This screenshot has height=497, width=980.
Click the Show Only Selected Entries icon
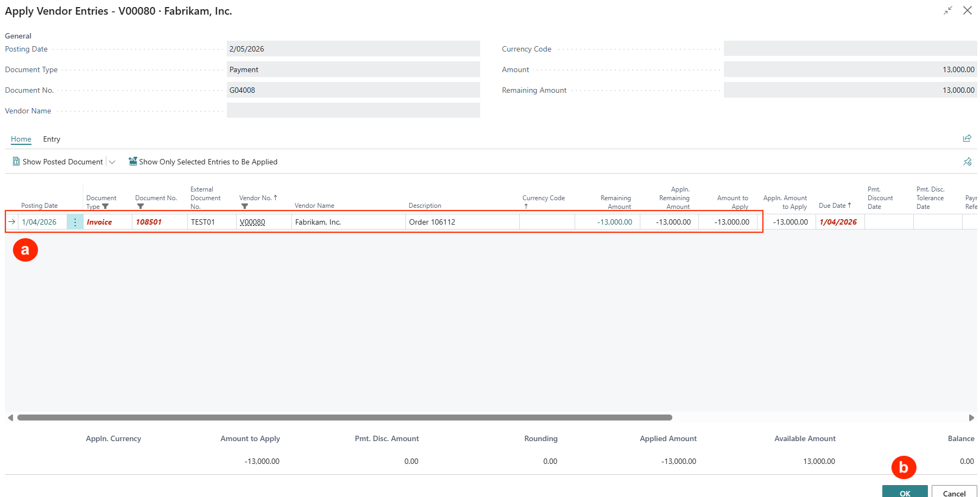click(132, 162)
